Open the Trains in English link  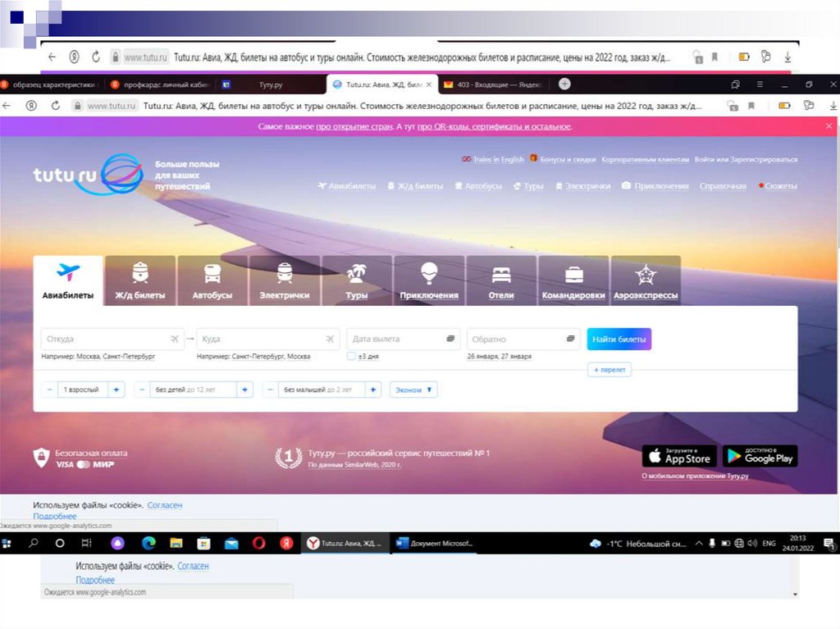click(x=493, y=159)
